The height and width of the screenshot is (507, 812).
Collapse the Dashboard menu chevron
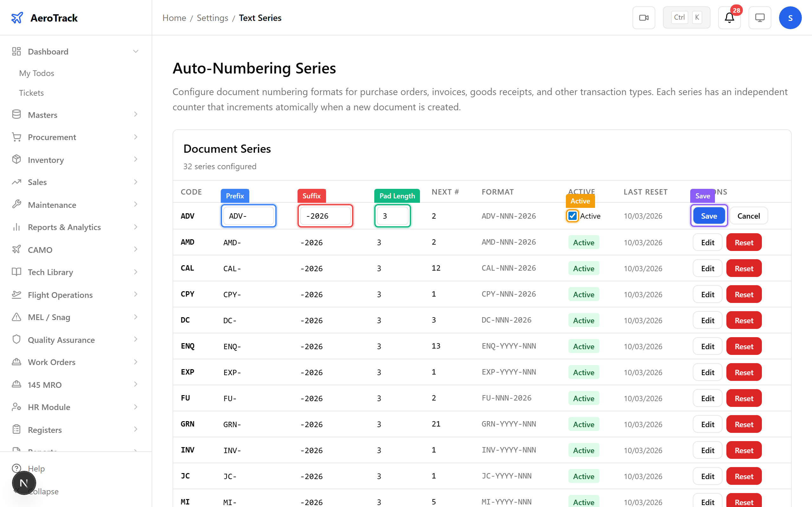pos(135,51)
